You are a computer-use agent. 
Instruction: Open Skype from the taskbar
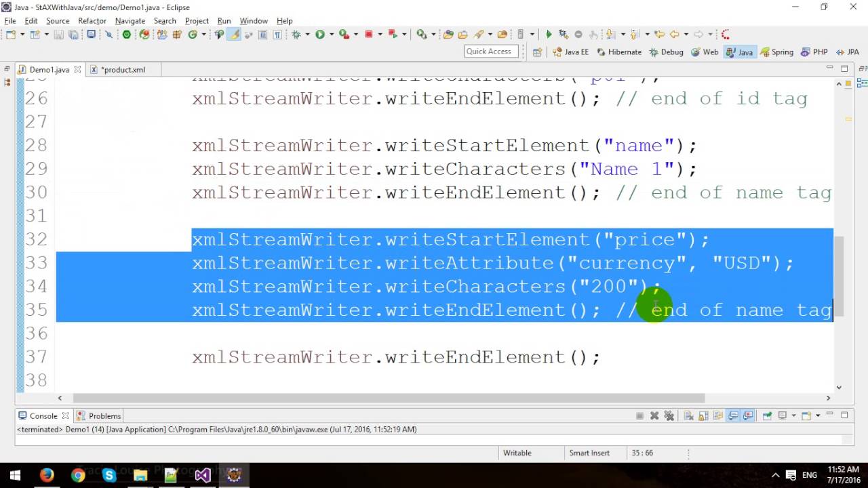click(109, 475)
